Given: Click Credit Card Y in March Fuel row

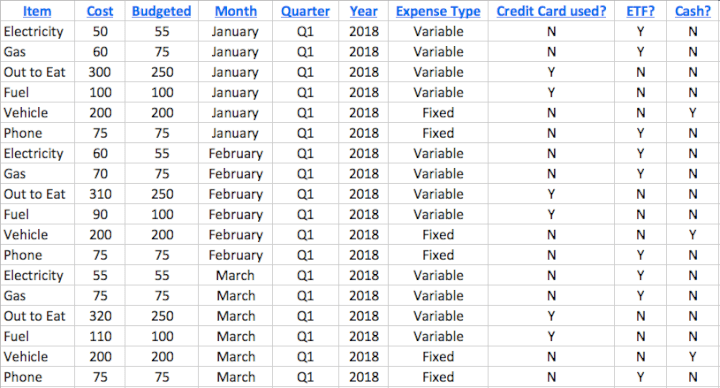Looking at the screenshot, I should click(551, 337).
